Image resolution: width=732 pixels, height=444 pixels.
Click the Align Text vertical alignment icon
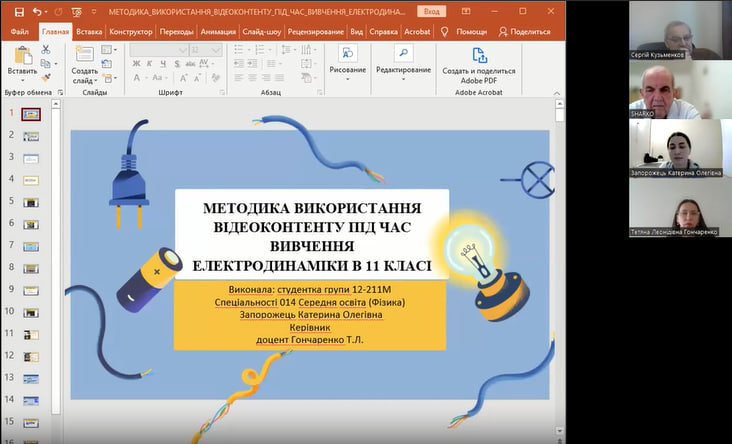[x=308, y=63]
